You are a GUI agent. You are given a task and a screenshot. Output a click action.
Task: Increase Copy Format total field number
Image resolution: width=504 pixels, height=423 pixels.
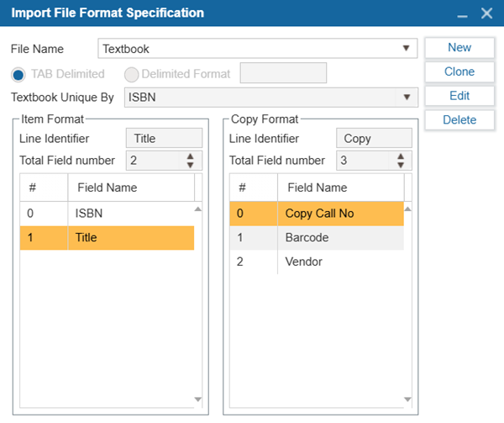click(401, 156)
